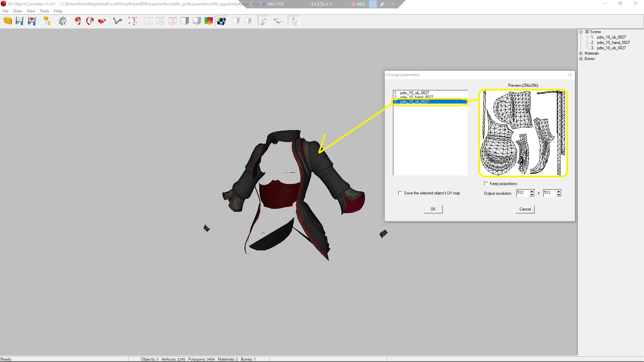644x362 pixels.
Task: Click the red wireframe cube icon
Action: click(x=172, y=21)
